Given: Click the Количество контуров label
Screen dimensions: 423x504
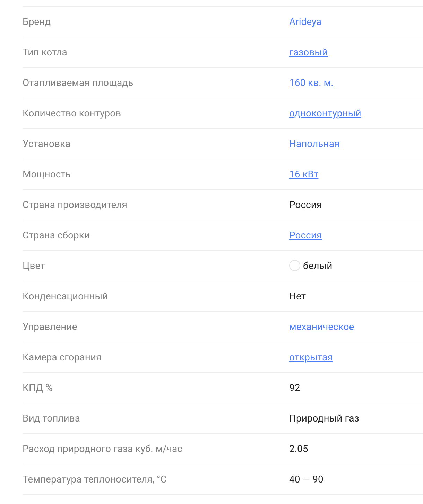Looking at the screenshot, I should point(72,113).
